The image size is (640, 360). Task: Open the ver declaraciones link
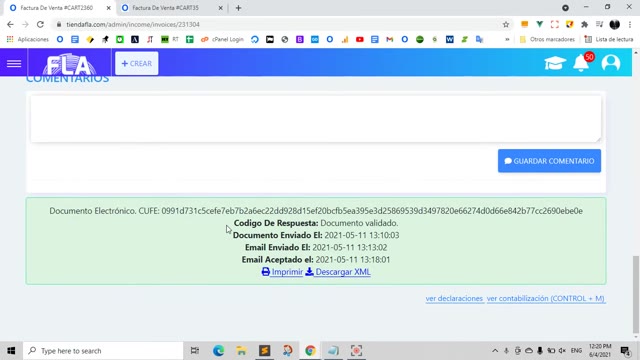pyautogui.click(x=454, y=298)
